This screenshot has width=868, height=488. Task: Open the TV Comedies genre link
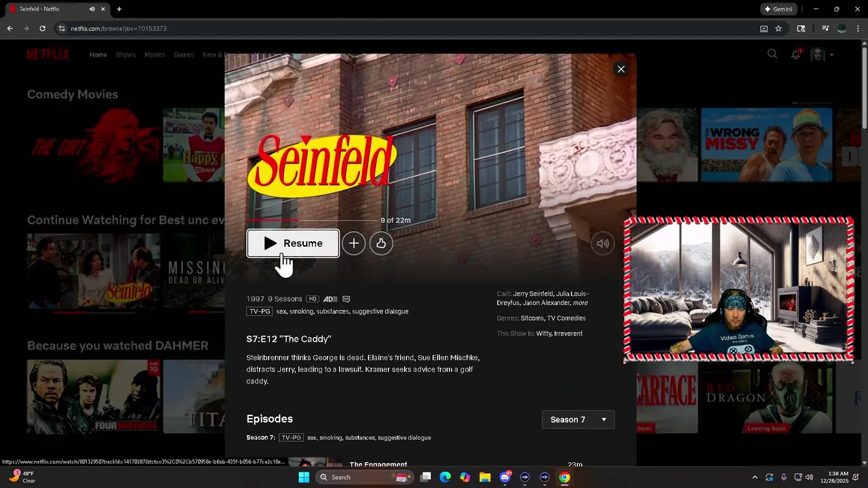click(x=566, y=318)
